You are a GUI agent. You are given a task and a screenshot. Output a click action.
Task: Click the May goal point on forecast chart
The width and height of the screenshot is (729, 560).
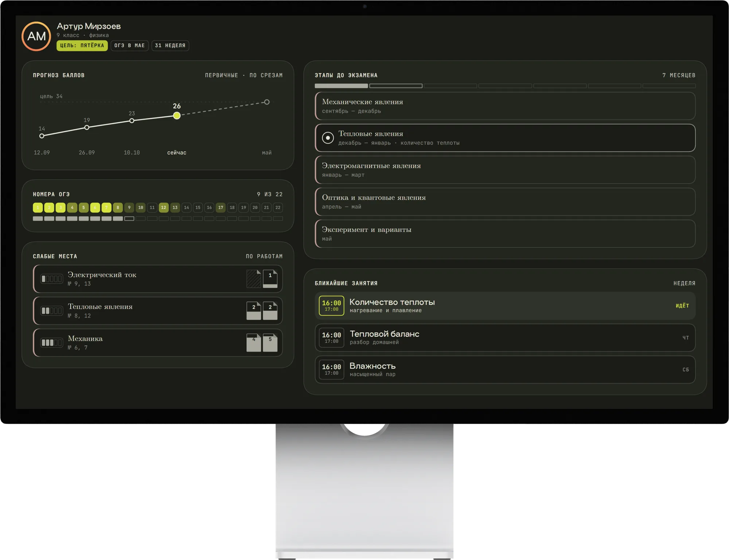coord(267,102)
